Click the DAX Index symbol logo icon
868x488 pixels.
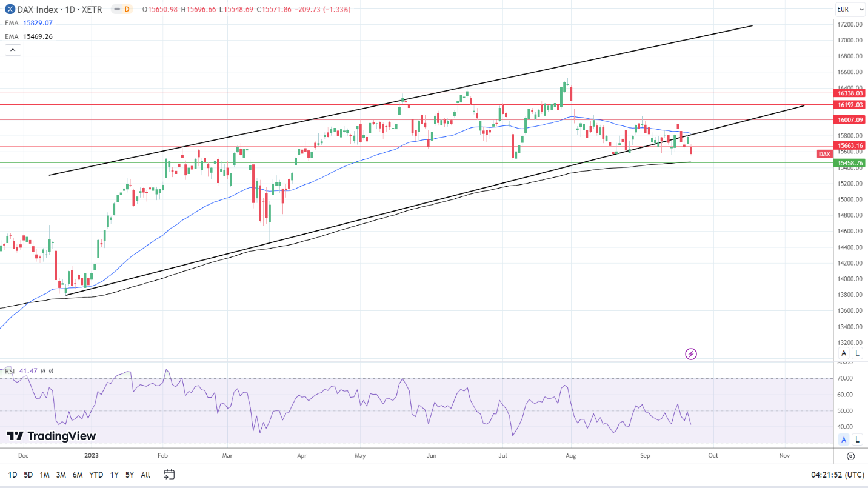(10, 9)
